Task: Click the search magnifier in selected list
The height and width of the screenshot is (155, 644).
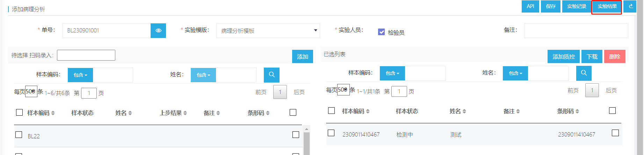Action: tap(584, 73)
